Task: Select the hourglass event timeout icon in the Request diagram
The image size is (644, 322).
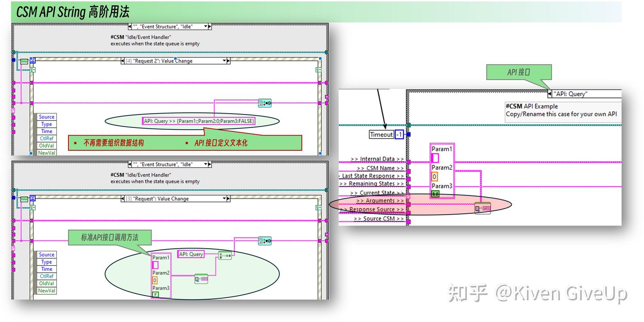Action: pyautogui.click(x=33, y=199)
